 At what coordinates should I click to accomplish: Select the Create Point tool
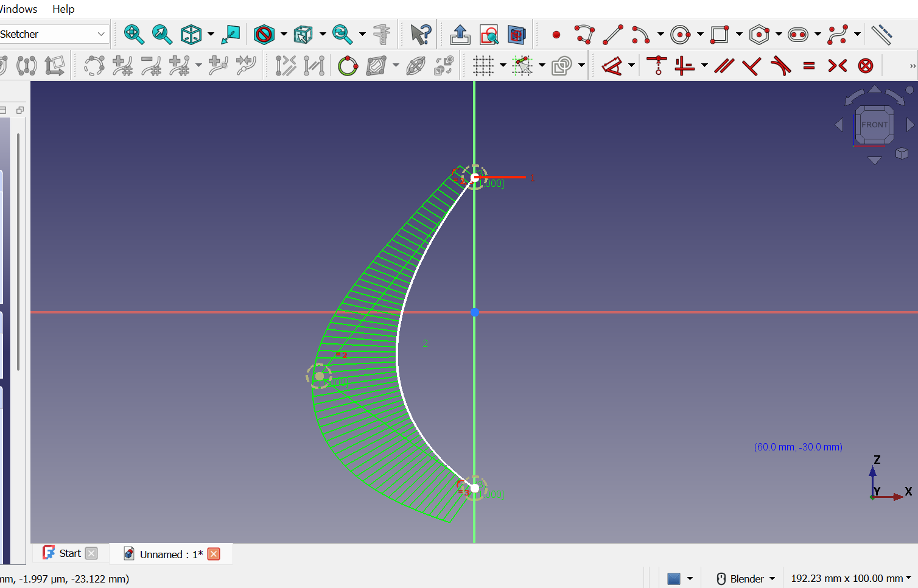556,35
